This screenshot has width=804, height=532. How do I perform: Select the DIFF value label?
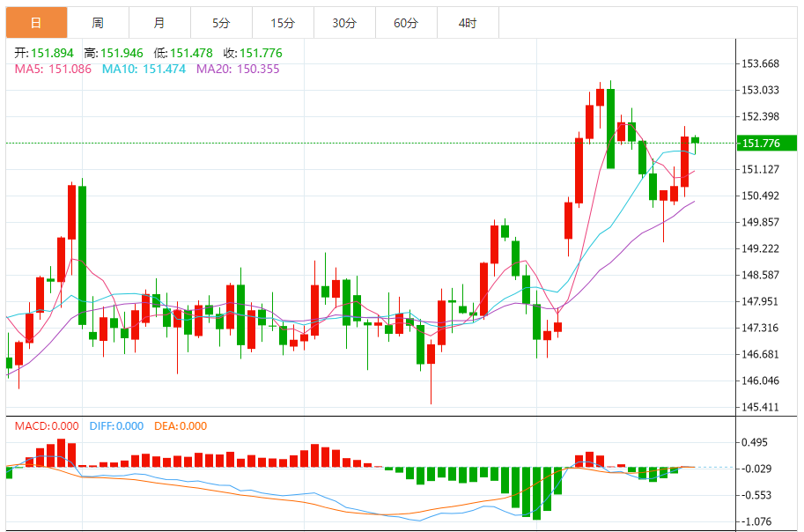tap(116, 426)
